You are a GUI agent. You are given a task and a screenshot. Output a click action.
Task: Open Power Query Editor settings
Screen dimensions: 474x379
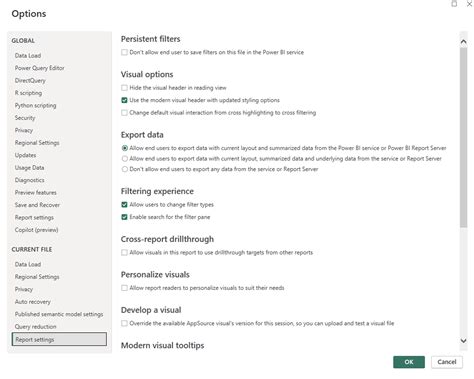39,68
